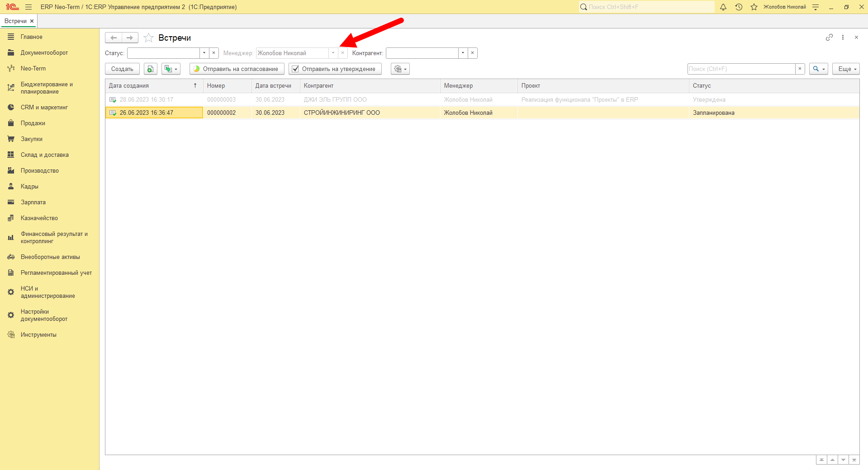
Task: Go back with left arrow button
Action: [x=114, y=38]
